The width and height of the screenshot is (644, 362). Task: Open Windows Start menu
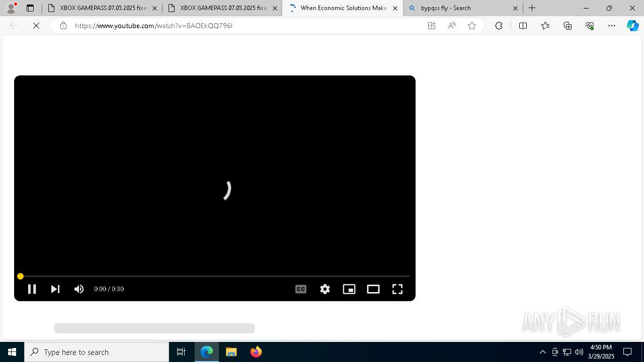click(12, 352)
